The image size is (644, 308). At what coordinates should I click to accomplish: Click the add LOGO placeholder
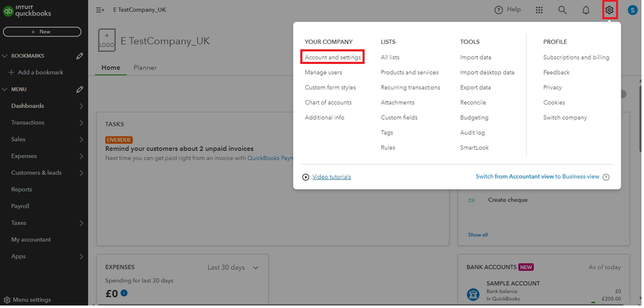106,40
